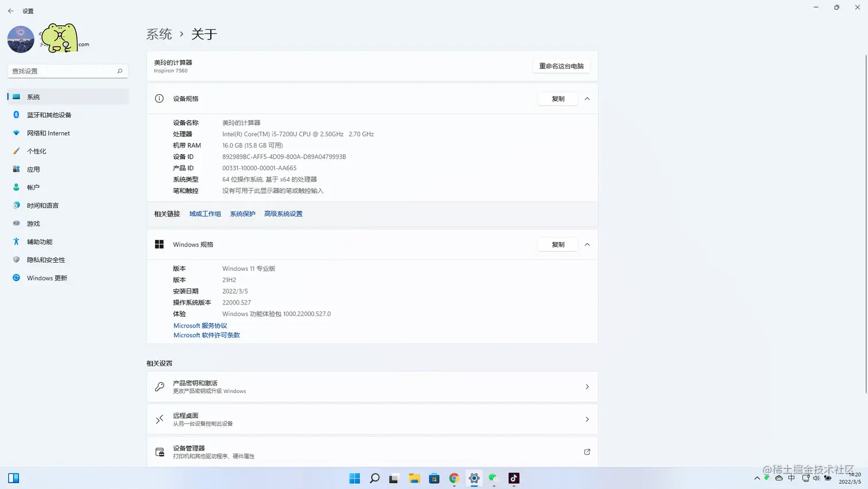Click 系统 in the breadcrumb header

[x=159, y=34]
